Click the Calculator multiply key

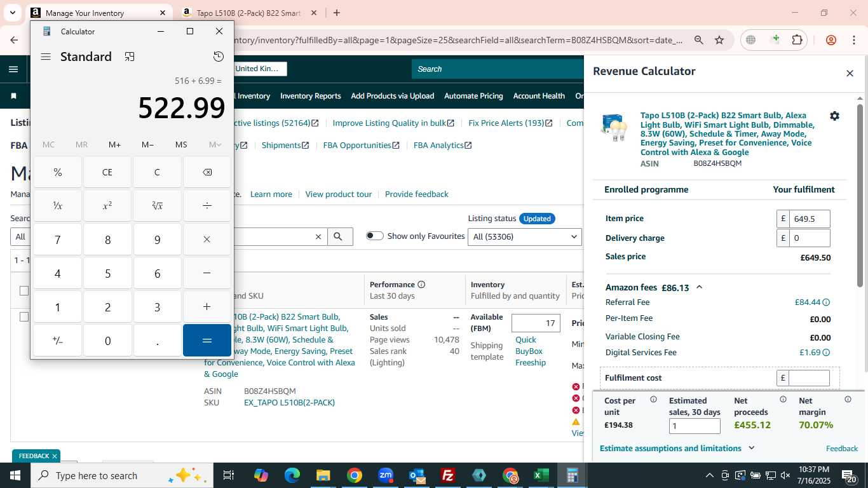[x=207, y=240]
